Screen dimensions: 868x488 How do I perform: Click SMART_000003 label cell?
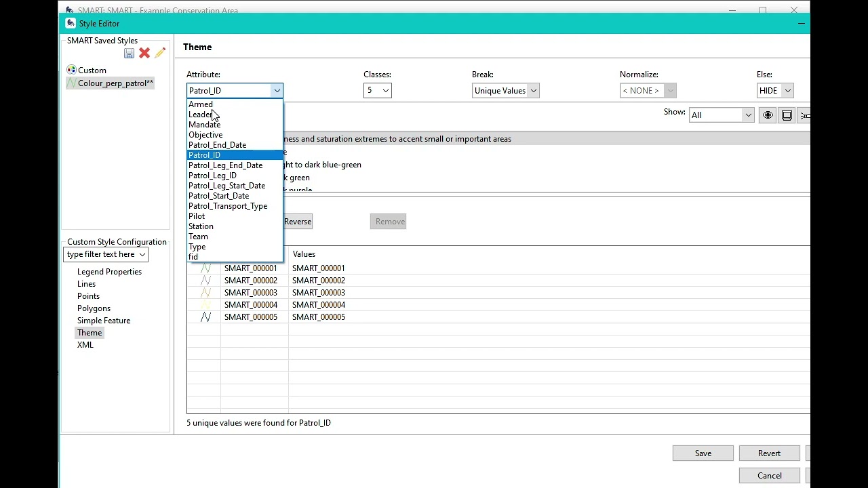point(251,293)
